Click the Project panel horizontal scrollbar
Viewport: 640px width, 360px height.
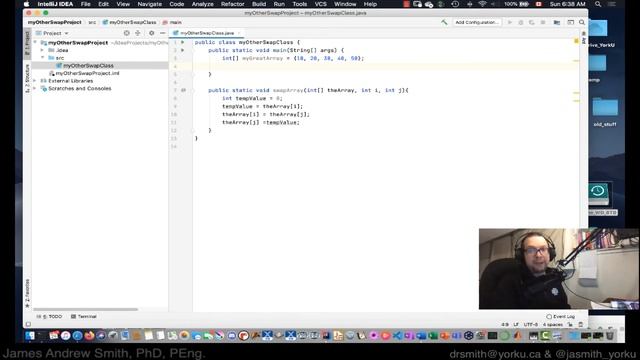(x=85, y=309)
